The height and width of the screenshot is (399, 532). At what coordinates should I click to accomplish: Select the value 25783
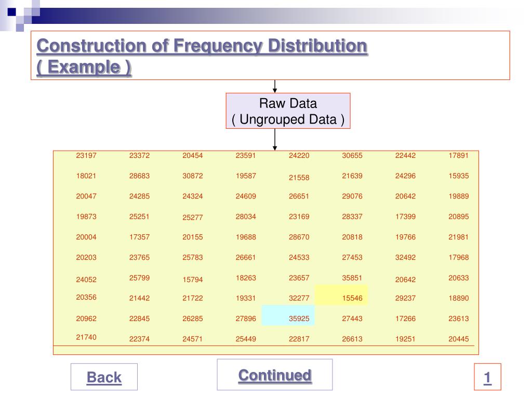point(192,258)
